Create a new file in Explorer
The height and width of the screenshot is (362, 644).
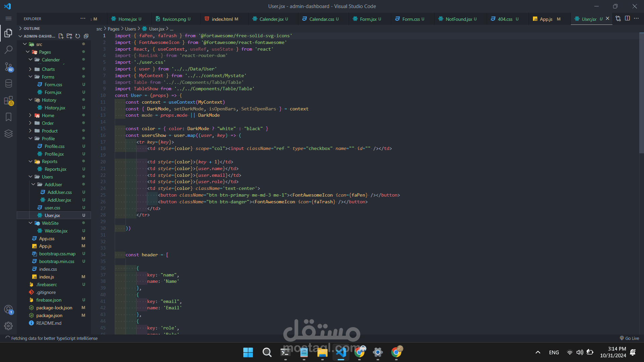tap(61, 36)
